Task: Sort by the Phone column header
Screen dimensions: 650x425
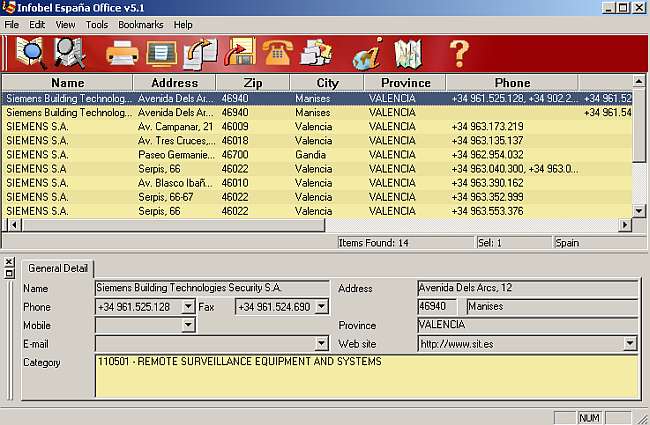Action: pos(512,83)
